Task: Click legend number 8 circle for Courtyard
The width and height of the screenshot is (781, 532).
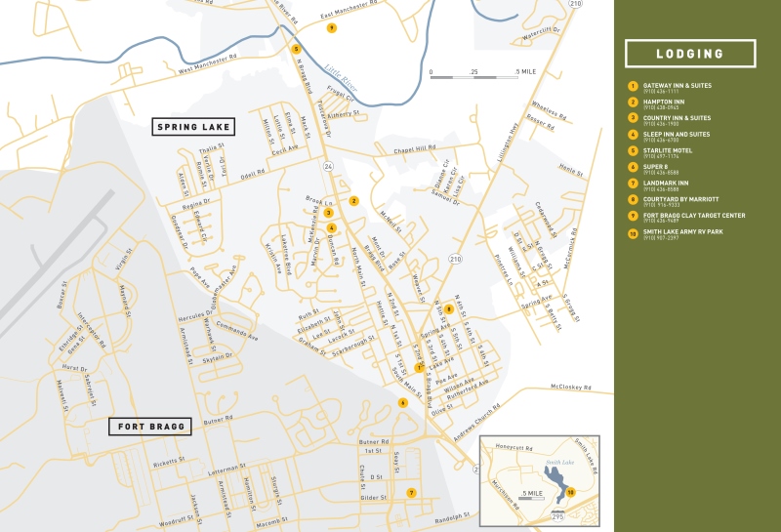Action: 633,200
